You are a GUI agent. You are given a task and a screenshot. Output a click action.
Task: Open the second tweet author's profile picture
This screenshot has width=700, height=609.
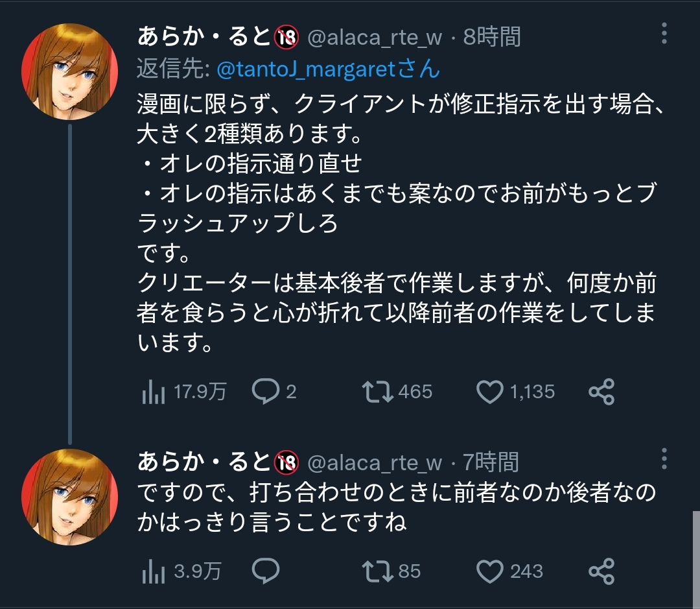70,497
